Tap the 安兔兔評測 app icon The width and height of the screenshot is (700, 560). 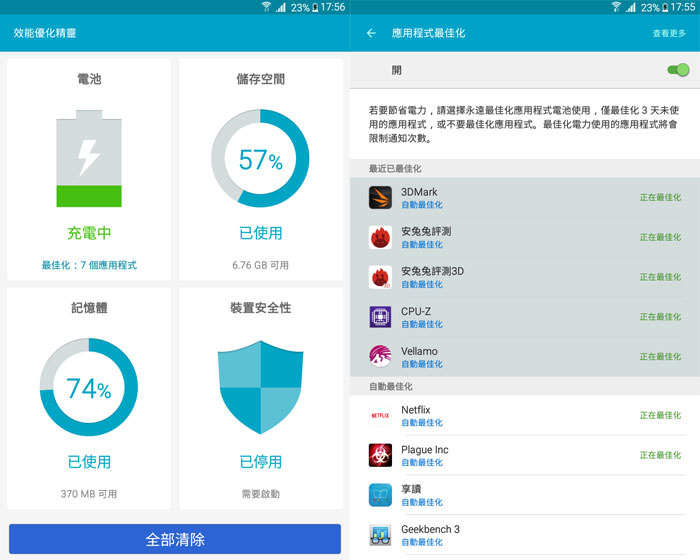coord(380,237)
